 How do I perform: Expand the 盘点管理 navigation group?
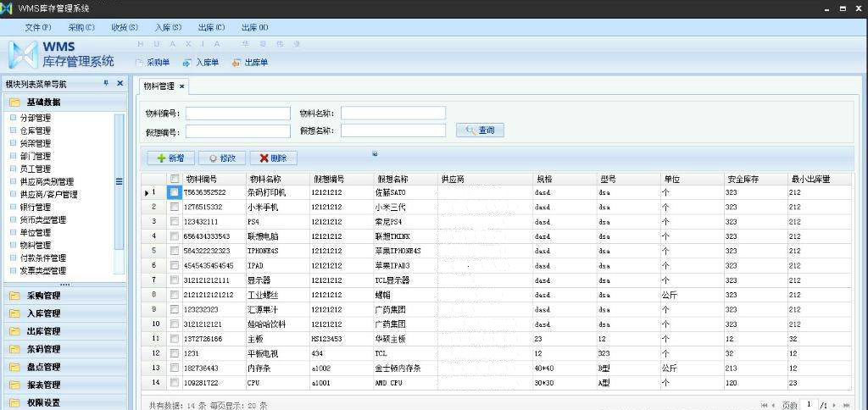(64, 367)
